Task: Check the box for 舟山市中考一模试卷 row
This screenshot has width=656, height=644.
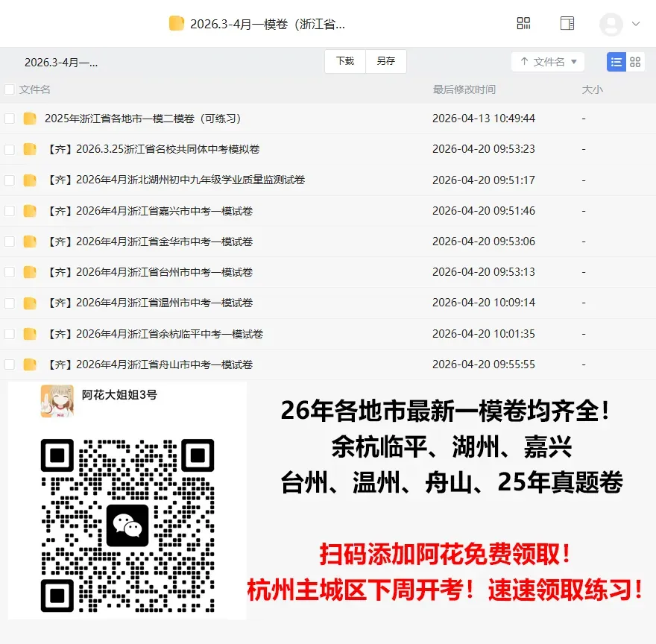Action: 9,364
